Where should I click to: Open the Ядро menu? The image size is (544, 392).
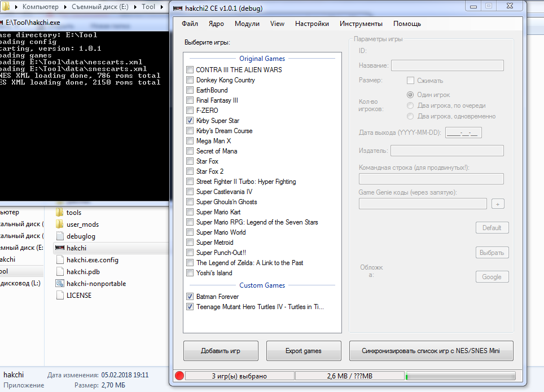(x=216, y=24)
